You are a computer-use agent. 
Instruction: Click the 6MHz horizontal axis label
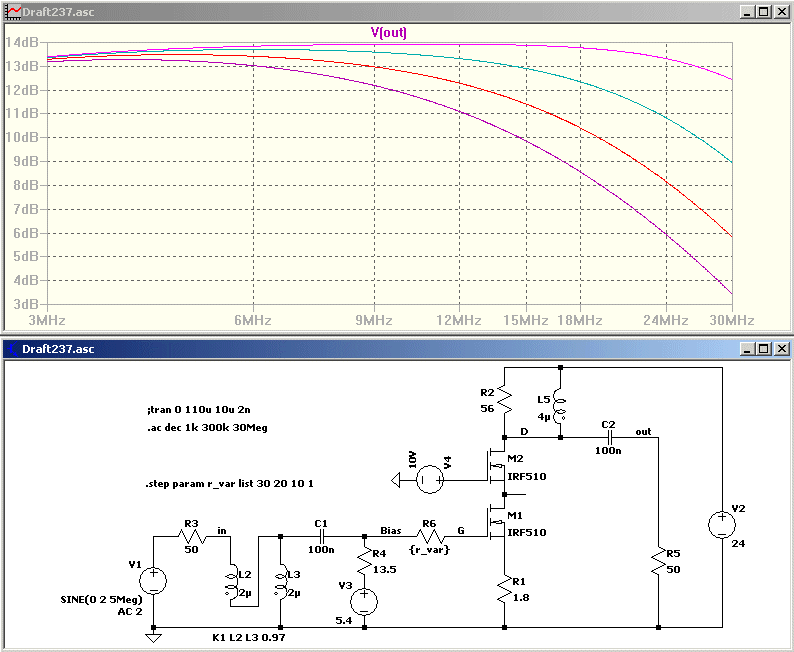[253, 320]
